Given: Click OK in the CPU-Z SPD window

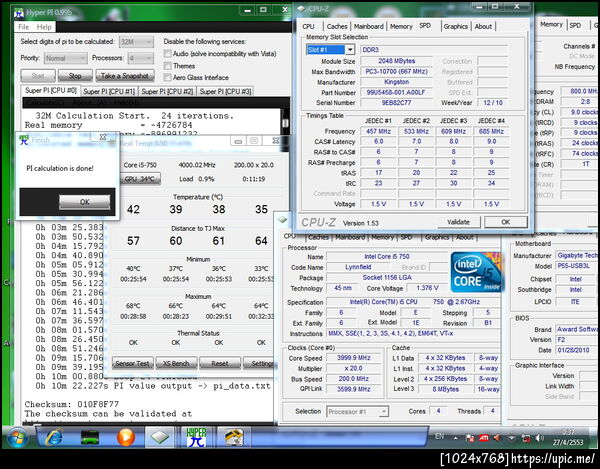Looking at the screenshot, I should [x=506, y=222].
